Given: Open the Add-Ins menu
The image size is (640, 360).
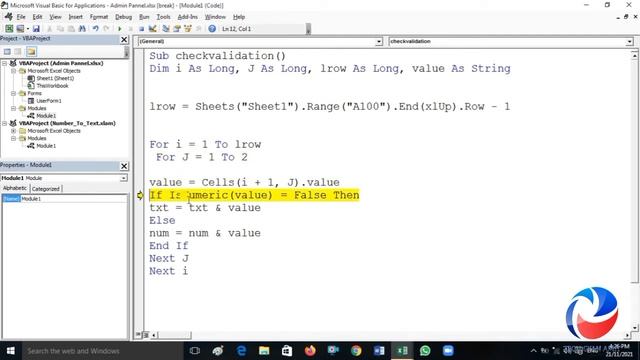Looking at the screenshot, I should click(x=187, y=17).
